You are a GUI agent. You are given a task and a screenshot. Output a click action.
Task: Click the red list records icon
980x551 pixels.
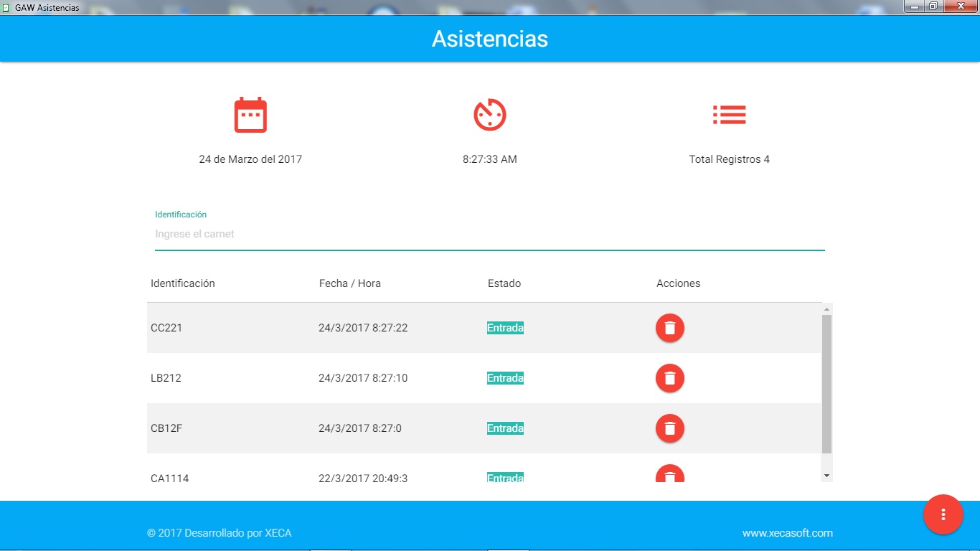pyautogui.click(x=729, y=115)
